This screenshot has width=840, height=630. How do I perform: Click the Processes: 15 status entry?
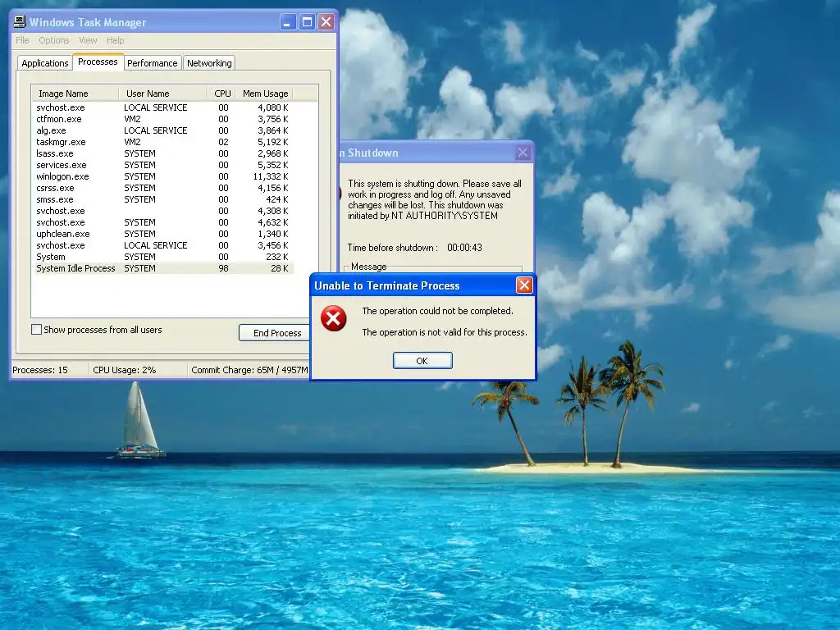pos(50,370)
